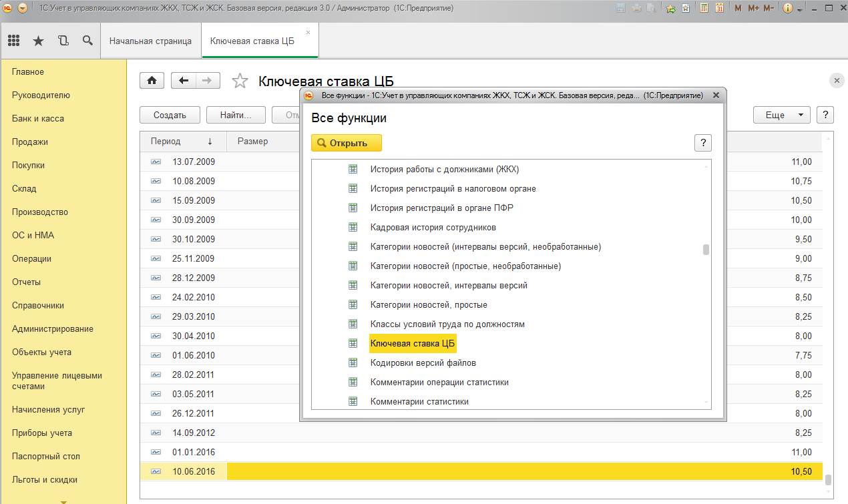Open the dropdown arrow beside info icon

800,8
